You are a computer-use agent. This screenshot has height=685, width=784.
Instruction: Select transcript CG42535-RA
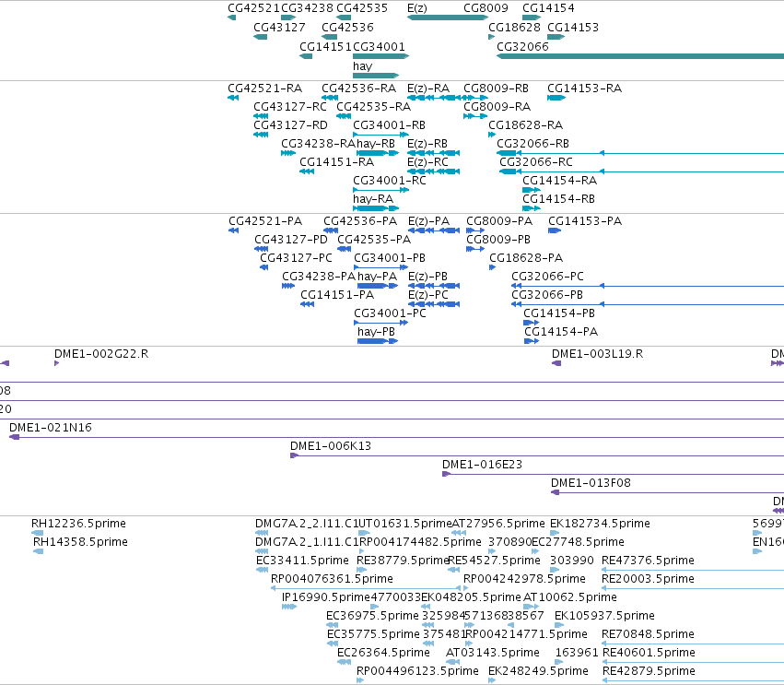pos(373,107)
